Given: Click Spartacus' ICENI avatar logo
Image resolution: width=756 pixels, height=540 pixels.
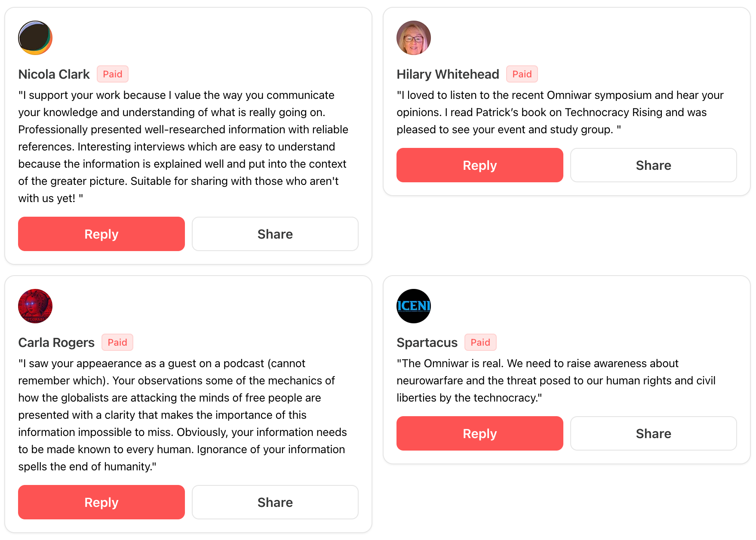Looking at the screenshot, I should [413, 306].
